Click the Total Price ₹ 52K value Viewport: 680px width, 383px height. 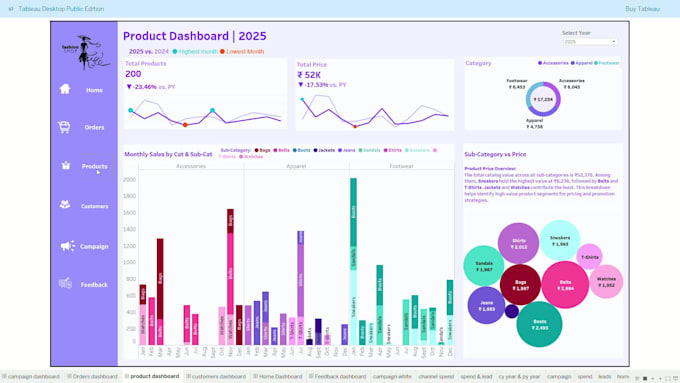pos(309,75)
